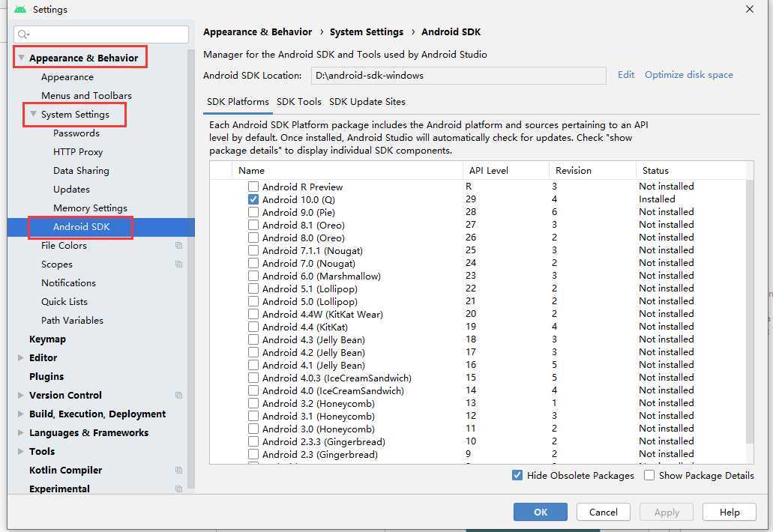Switch to the SDK Platforms tab

238,101
